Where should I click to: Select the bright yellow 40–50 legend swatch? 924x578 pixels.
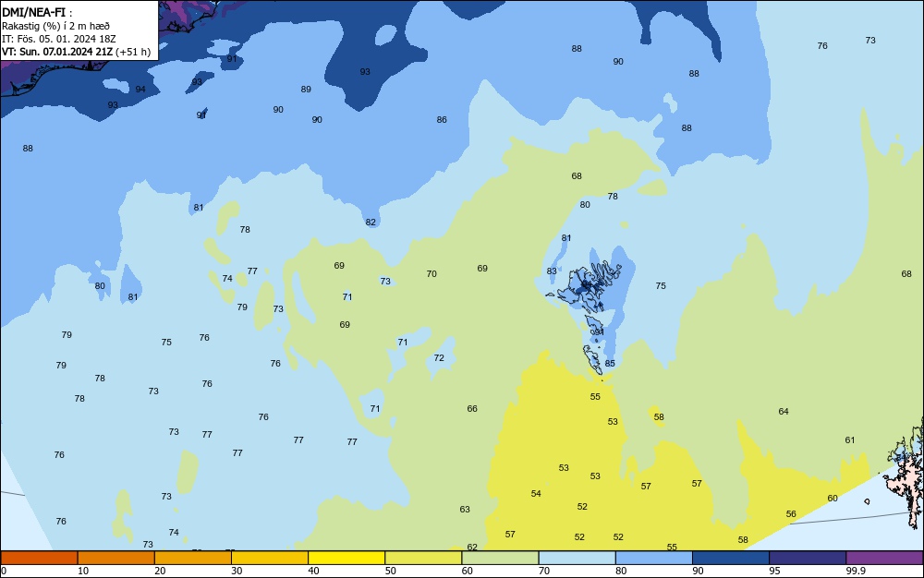(346, 558)
